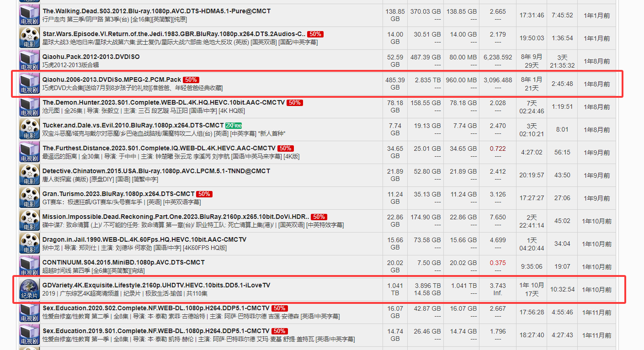The height and width of the screenshot is (350, 644).
Task: Click documentary globe icon beside GDVariety 4K torrent
Action: click(x=30, y=289)
